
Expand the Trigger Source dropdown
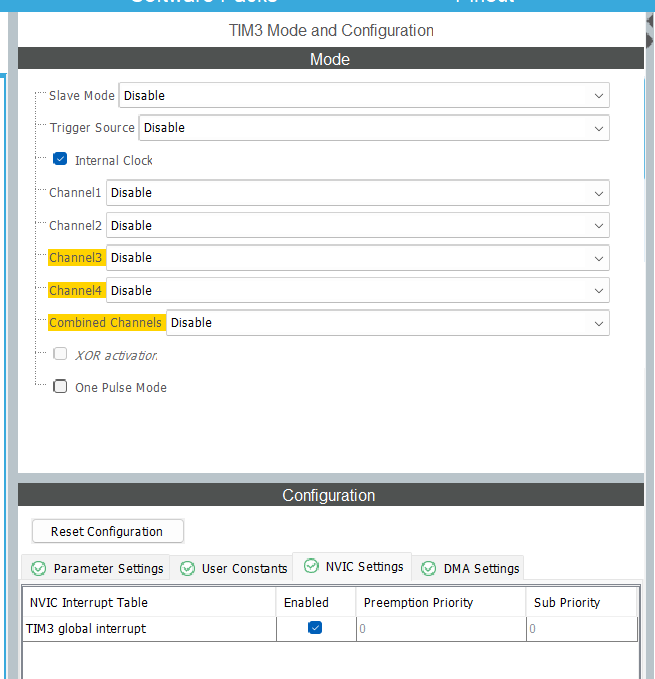click(x=373, y=128)
